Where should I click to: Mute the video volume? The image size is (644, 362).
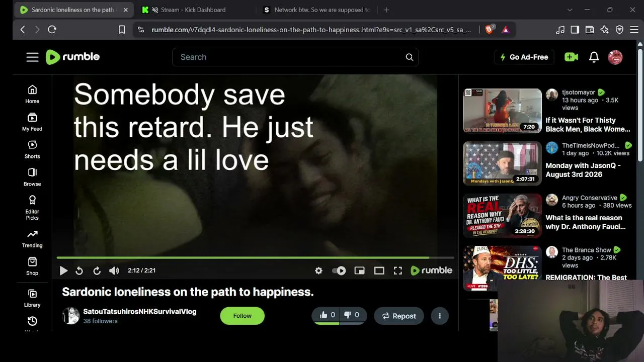point(114,270)
